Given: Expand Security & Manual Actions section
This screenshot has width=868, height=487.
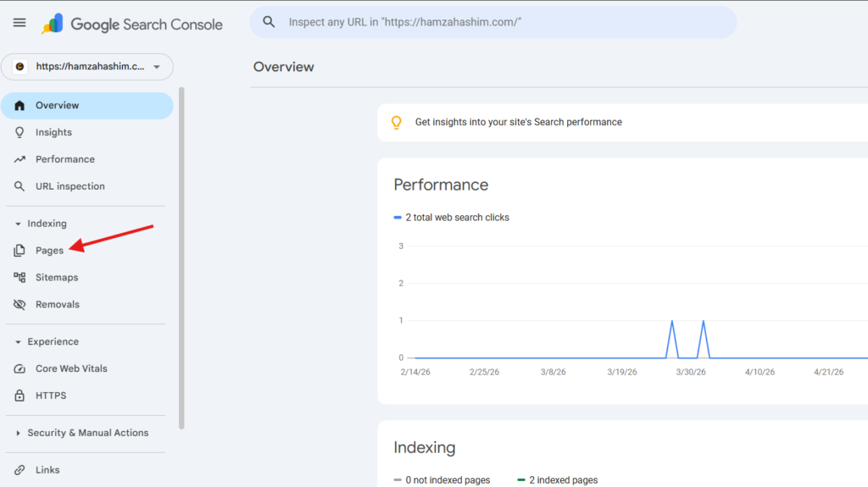Looking at the screenshot, I should click(18, 433).
